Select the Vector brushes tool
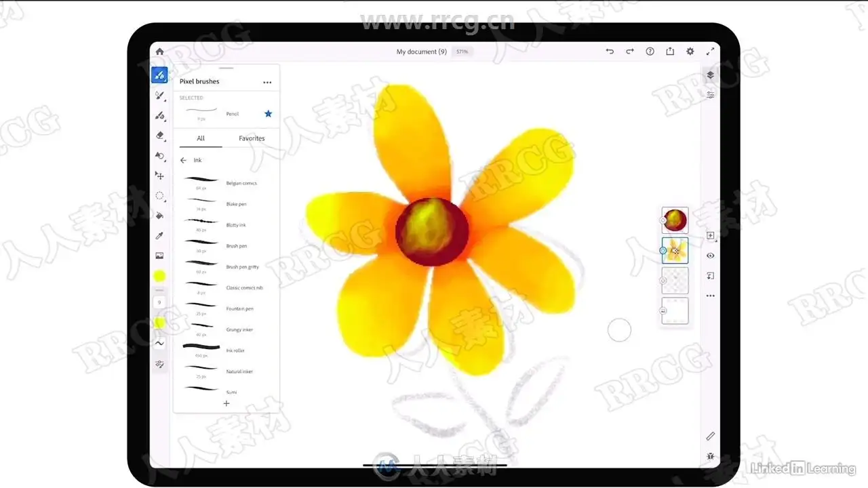Screen dimensions: 868x488 pyautogui.click(x=159, y=116)
